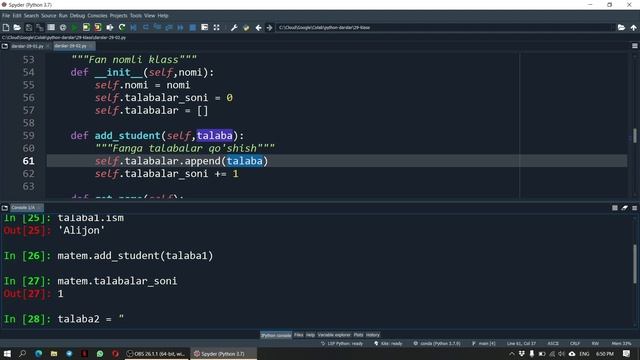Switch to the Files pane tab
The image size is (640, 360).
[299, 335]
